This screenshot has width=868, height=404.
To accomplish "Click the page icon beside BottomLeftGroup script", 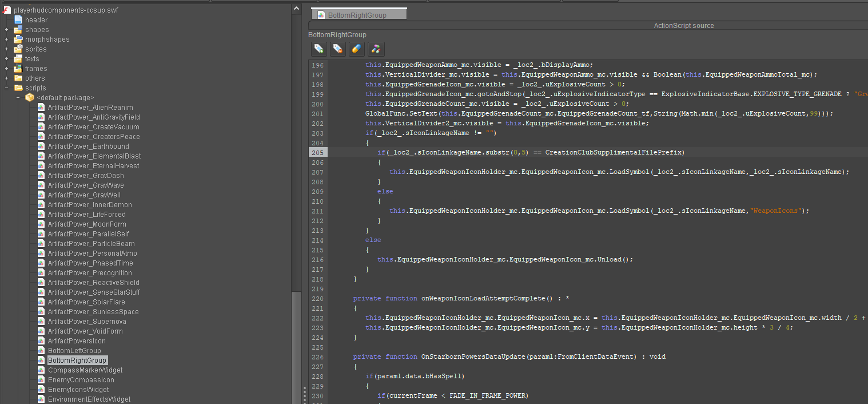I will (41, 350).
